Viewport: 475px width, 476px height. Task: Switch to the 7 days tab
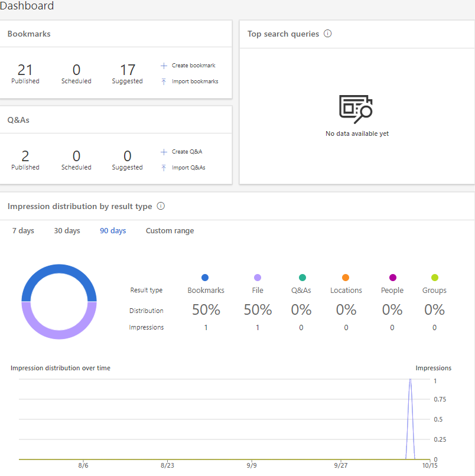click(23, 231)
